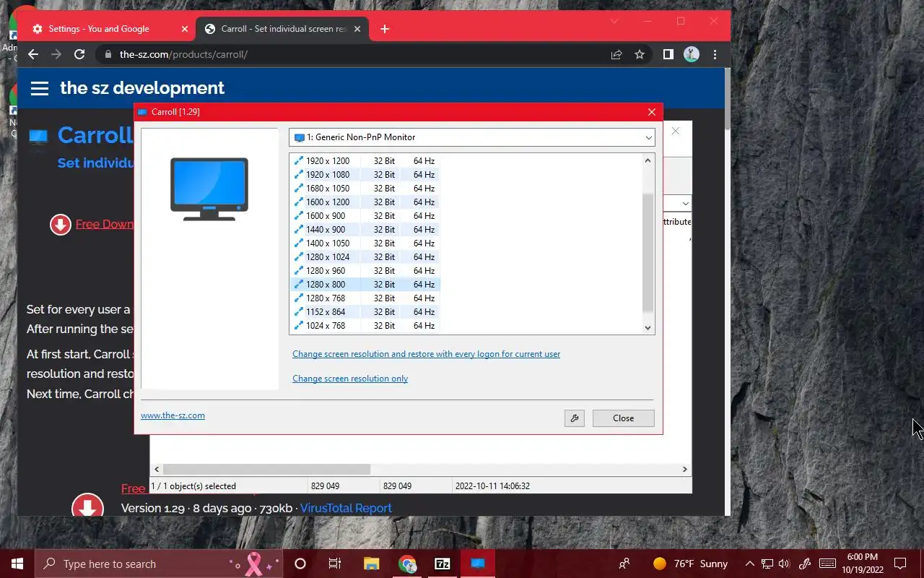Select the 1400 x 1050 resolution row
Viewport: 924px width, 578px height.
point(365,243)
